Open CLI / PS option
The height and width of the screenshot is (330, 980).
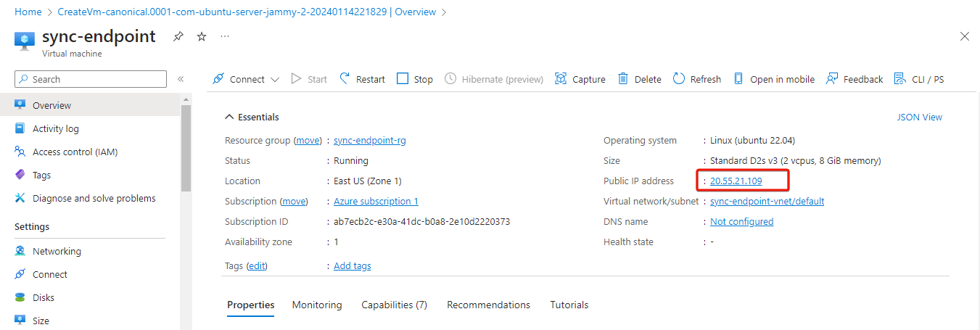(919, 79)
